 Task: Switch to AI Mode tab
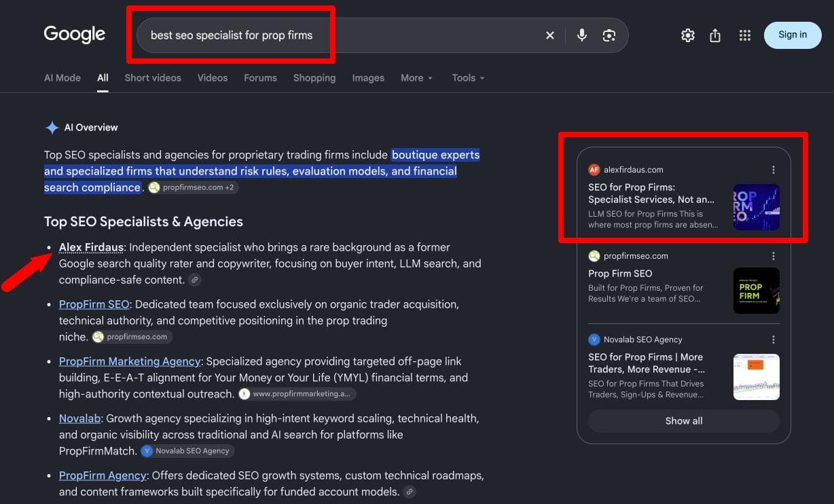62,78
